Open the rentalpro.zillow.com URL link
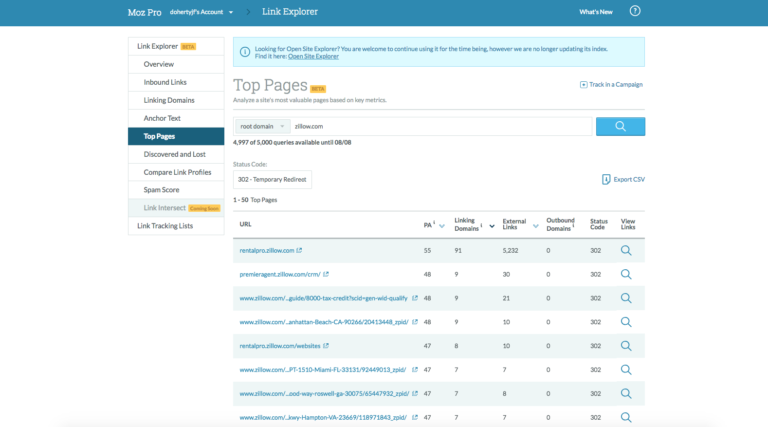Screen dimensions: 768x427 point(266,250)
